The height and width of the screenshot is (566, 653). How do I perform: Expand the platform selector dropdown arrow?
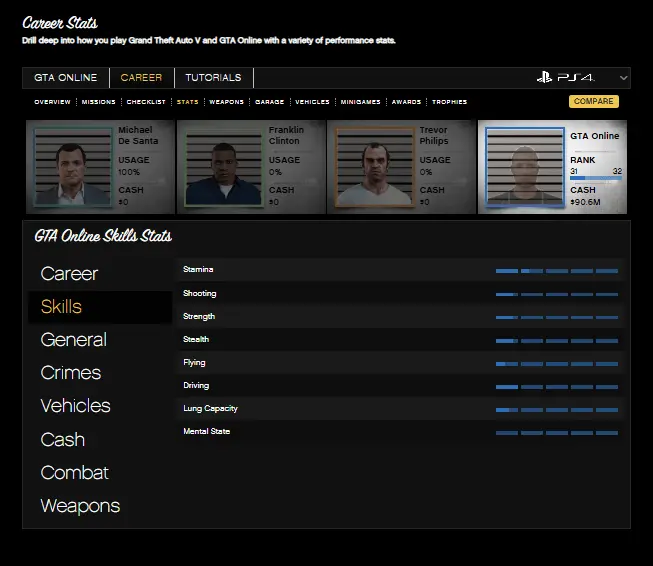pyautogui.click(x=624, y=78)
